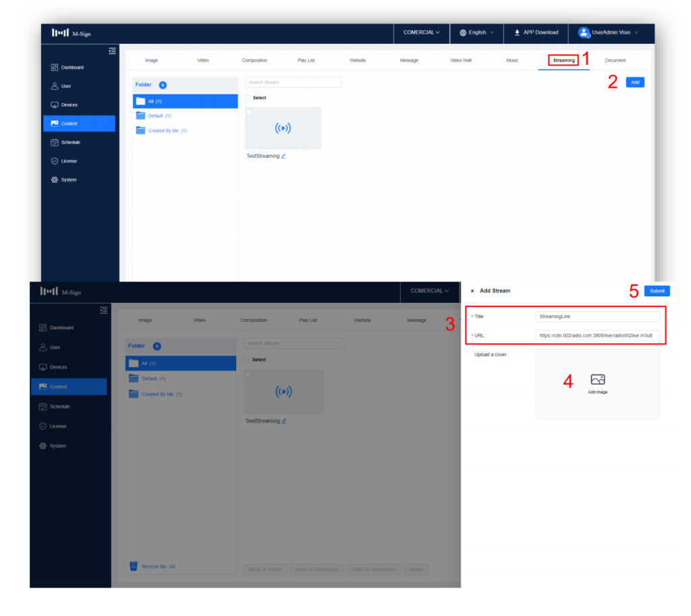This screenshot has width=691, height=616.
Task: Switch to Video Wall tab
Action: pos(460,60)
